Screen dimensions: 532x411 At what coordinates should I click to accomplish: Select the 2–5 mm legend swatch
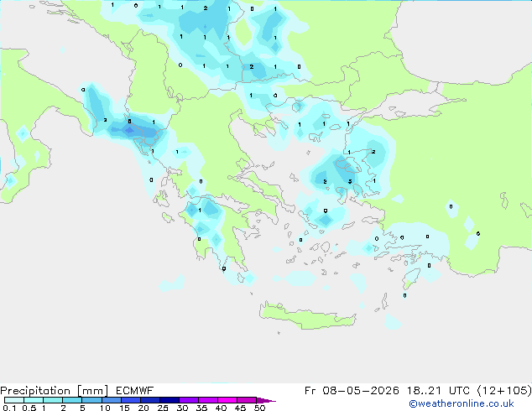(72, 400)
